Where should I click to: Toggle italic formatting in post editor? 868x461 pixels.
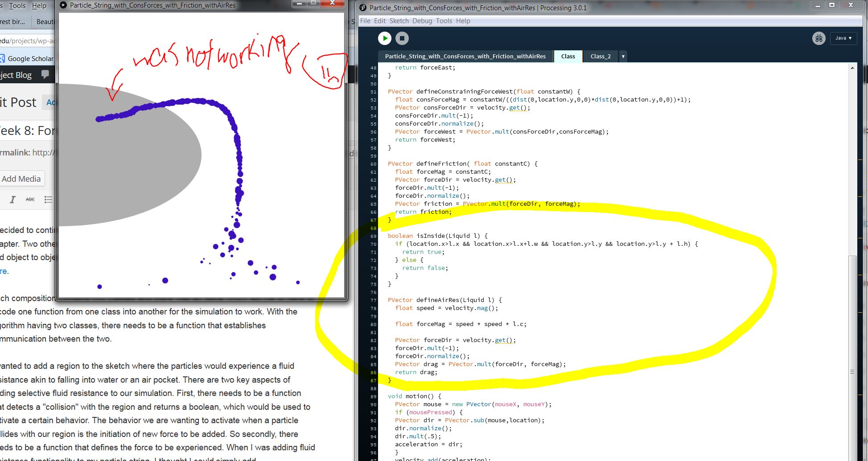[x=12, y=200]
